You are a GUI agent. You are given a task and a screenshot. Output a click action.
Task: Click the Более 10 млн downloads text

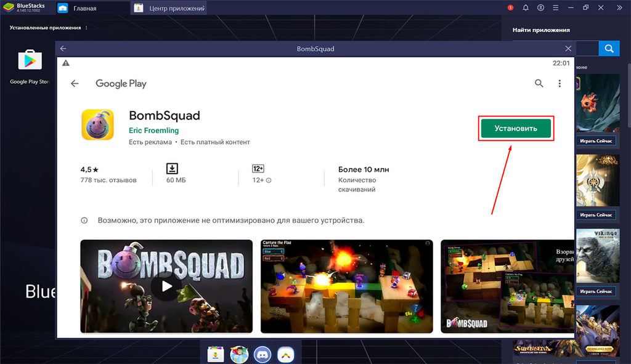click(x=364, y=169)
